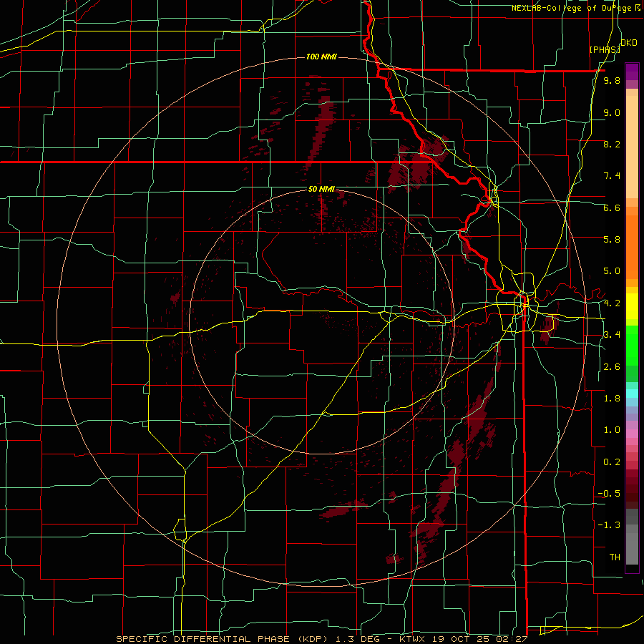
Task: Pick the bright green segment of the color bar
Action: [x=632, y=346]
